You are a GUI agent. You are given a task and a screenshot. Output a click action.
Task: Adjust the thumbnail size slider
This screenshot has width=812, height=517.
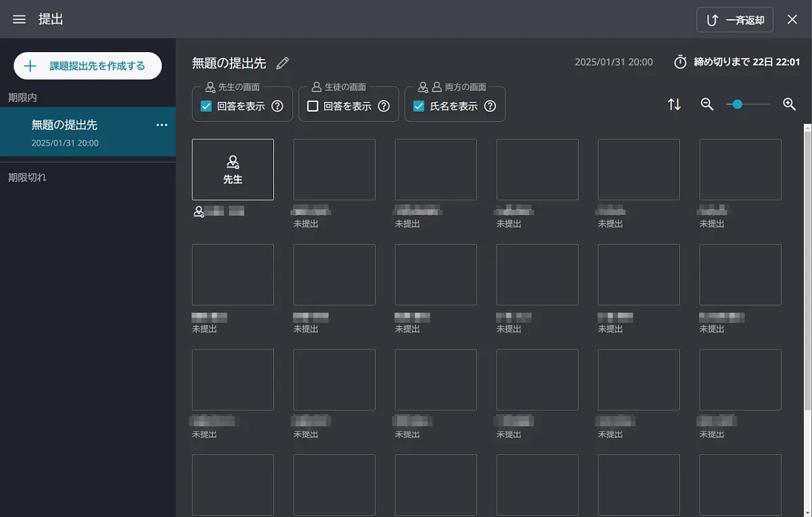[x=737, y=104]
